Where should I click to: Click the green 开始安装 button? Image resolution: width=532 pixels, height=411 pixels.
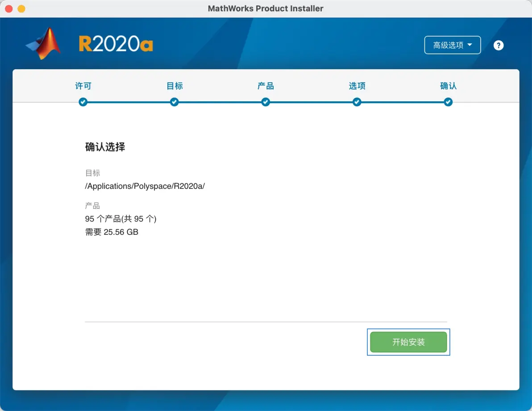tap(408, 342)
